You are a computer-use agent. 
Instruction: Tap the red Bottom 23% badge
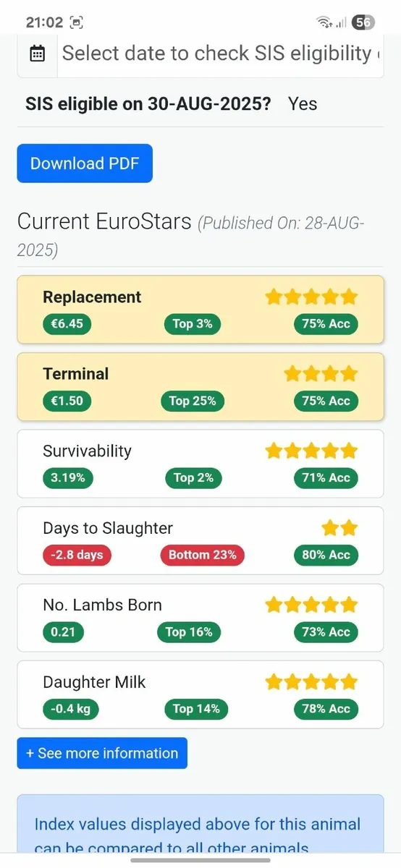tap(203, 556)
